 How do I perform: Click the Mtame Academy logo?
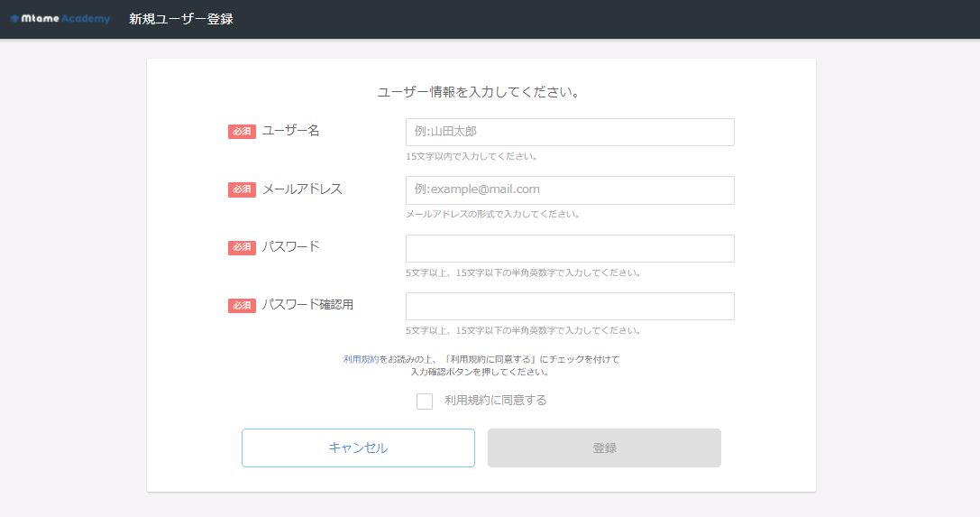point(60,19)
